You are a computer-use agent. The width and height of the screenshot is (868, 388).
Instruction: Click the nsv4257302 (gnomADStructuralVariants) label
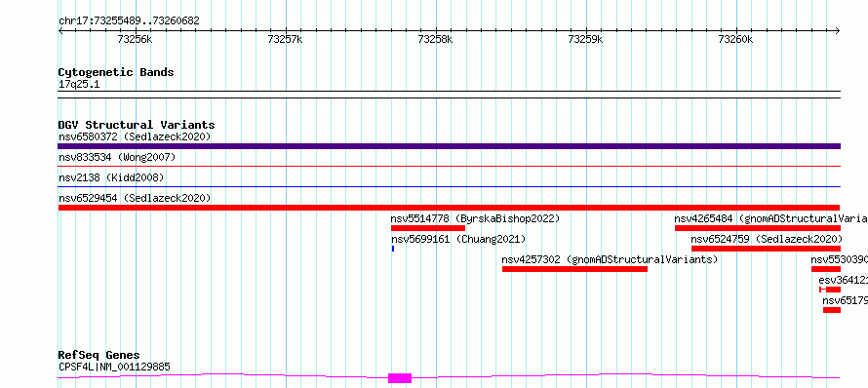(610, 259)
